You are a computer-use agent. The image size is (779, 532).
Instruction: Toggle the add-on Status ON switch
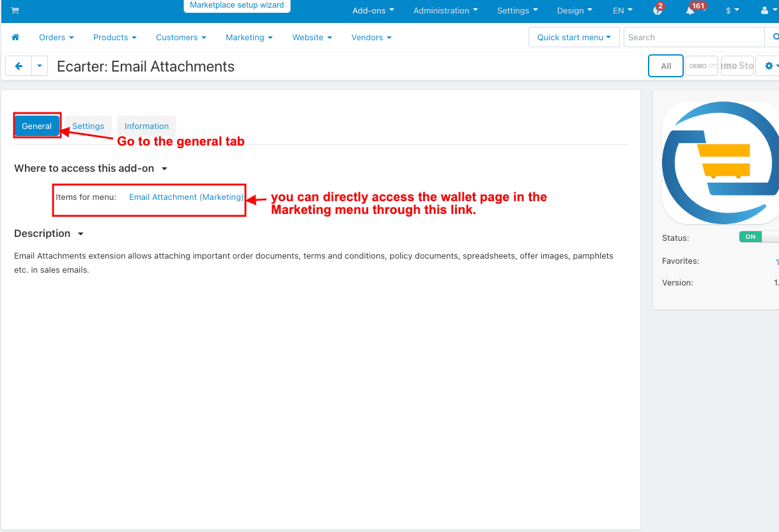[x=759, y=237]
